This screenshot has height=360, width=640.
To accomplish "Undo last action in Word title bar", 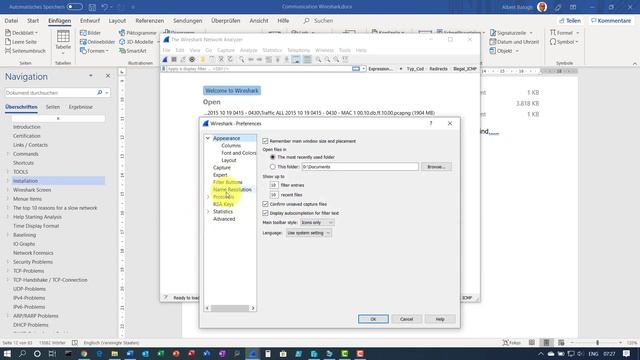I will [105, 7].
